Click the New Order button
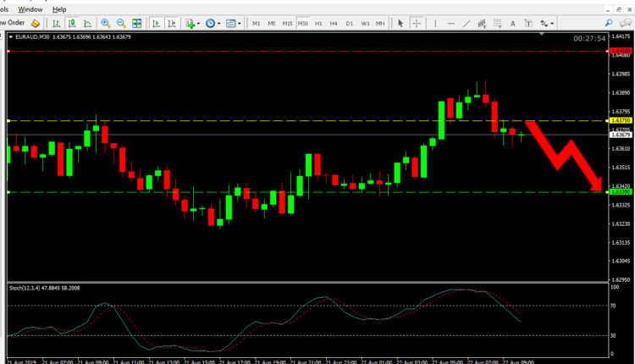 (12, 23)
